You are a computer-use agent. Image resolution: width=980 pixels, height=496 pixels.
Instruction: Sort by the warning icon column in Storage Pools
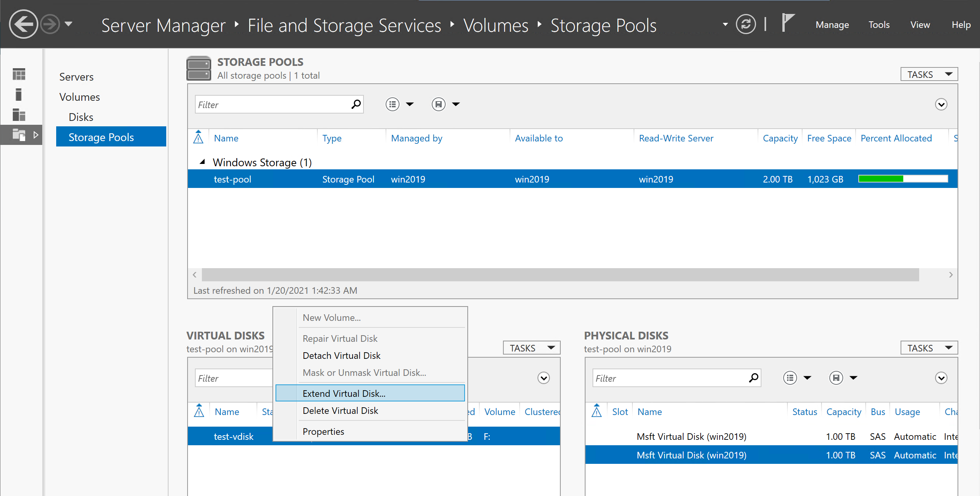coord(198,137)
